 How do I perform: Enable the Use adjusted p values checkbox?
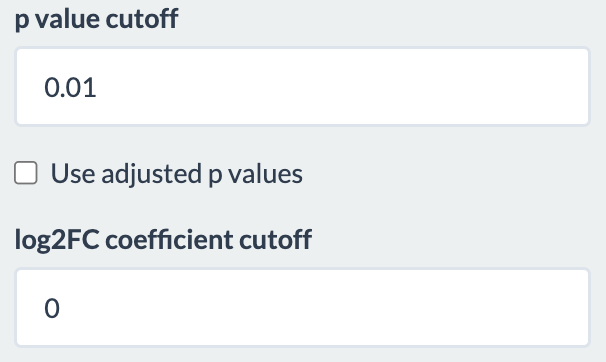(x=26, y=173)
